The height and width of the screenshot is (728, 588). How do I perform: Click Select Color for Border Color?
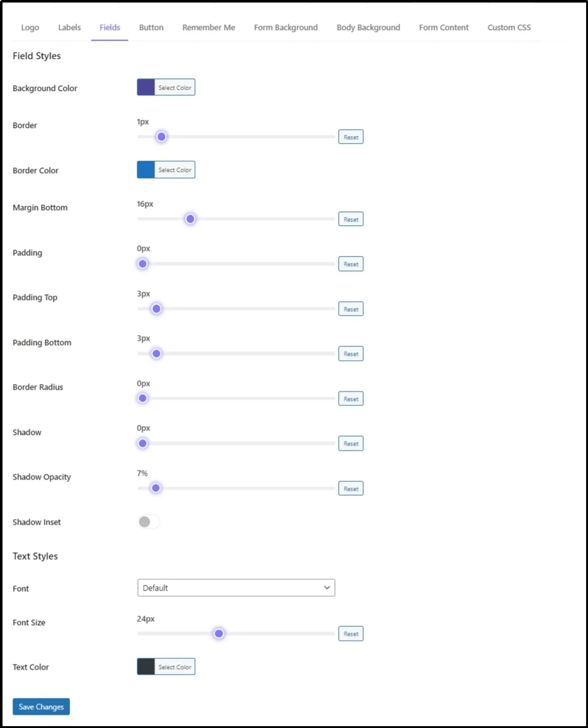point(166,169)
